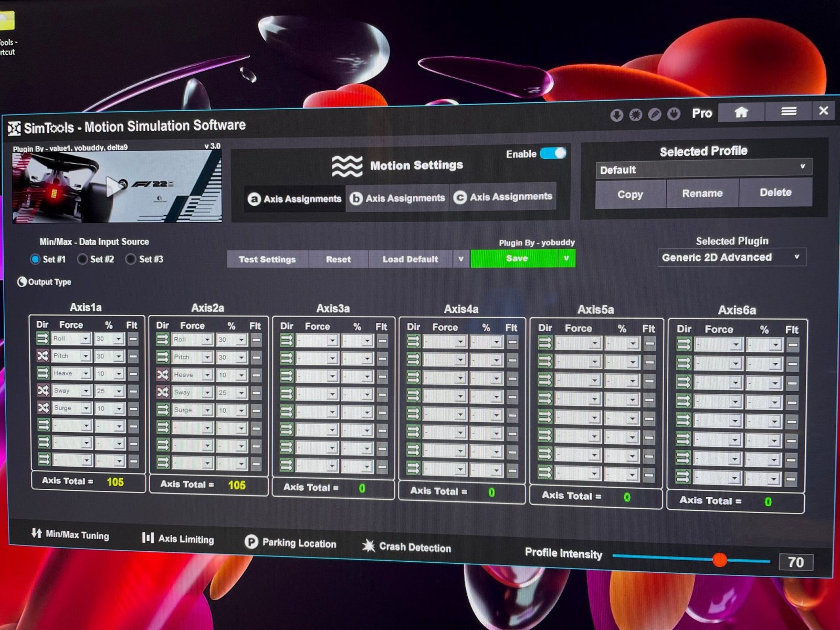The image size is (840, 630).
Task: Click the green Save button
Action: [514, 258]
